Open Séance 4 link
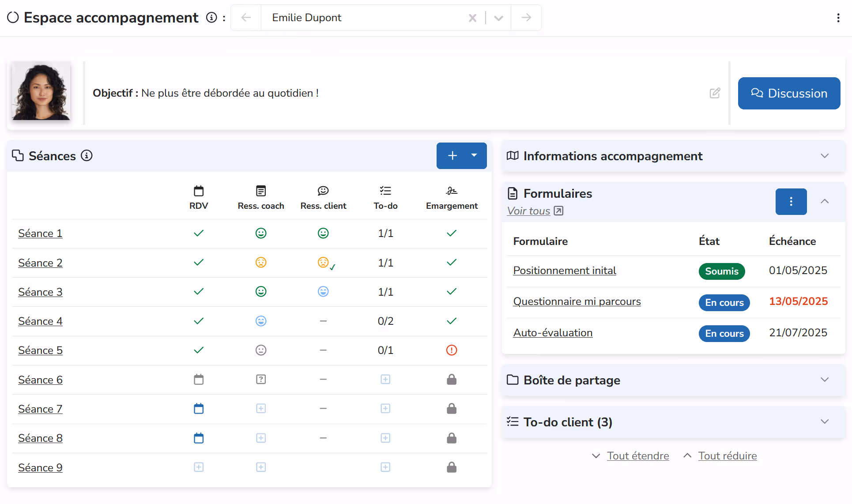 point(40,321)
